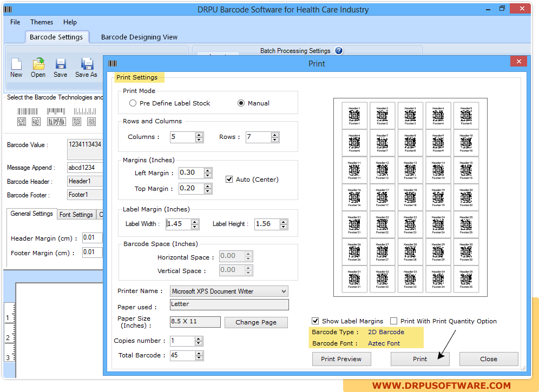The image size is (539, 392).
Task: Click the Print button
Action: click(x=420, y=359)
